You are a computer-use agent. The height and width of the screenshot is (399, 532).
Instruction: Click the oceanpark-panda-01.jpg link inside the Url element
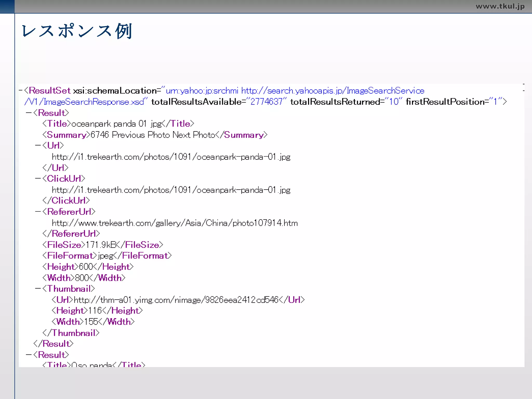pos(171,157)
